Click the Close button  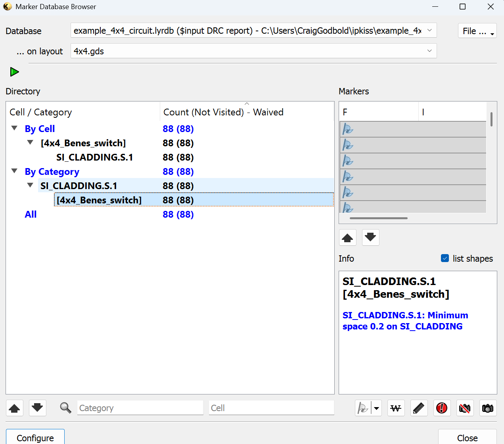point(467,438)
